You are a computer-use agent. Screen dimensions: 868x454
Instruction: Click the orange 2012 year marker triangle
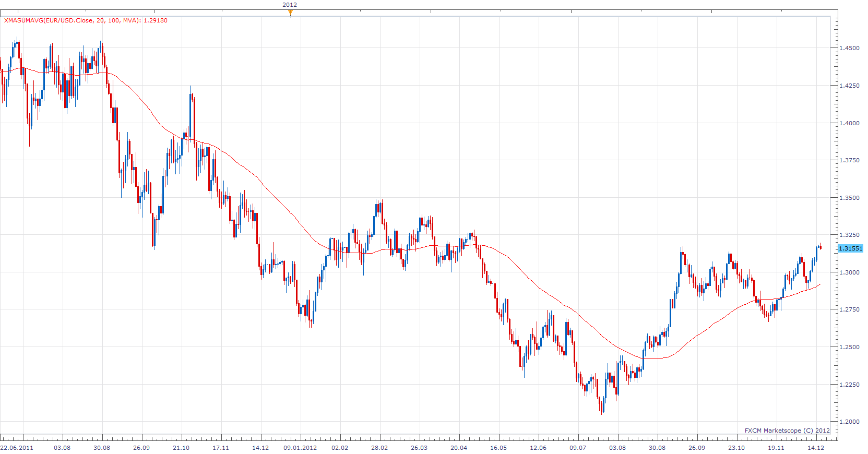290,13
